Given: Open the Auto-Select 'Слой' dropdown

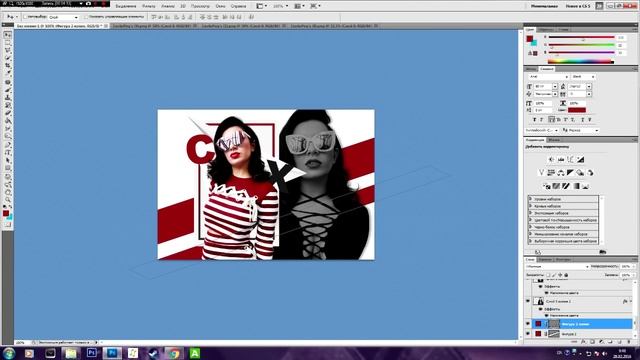Looking at the screenshot, I should [63, 17].
